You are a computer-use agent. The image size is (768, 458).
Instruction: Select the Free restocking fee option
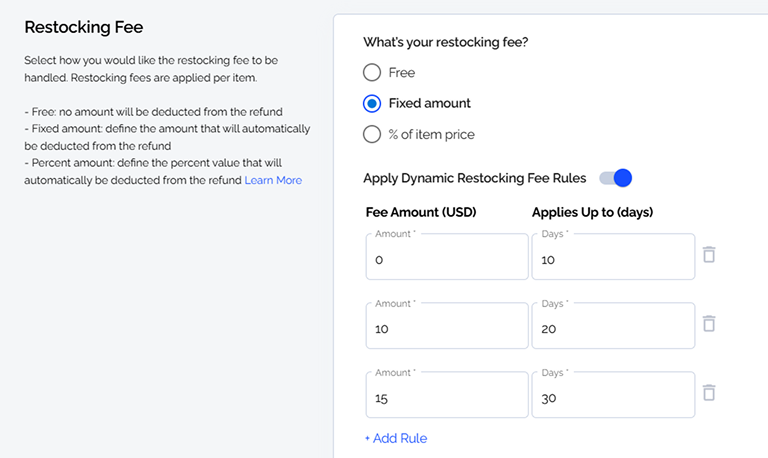pyautogui.click(x=372, y=72)
